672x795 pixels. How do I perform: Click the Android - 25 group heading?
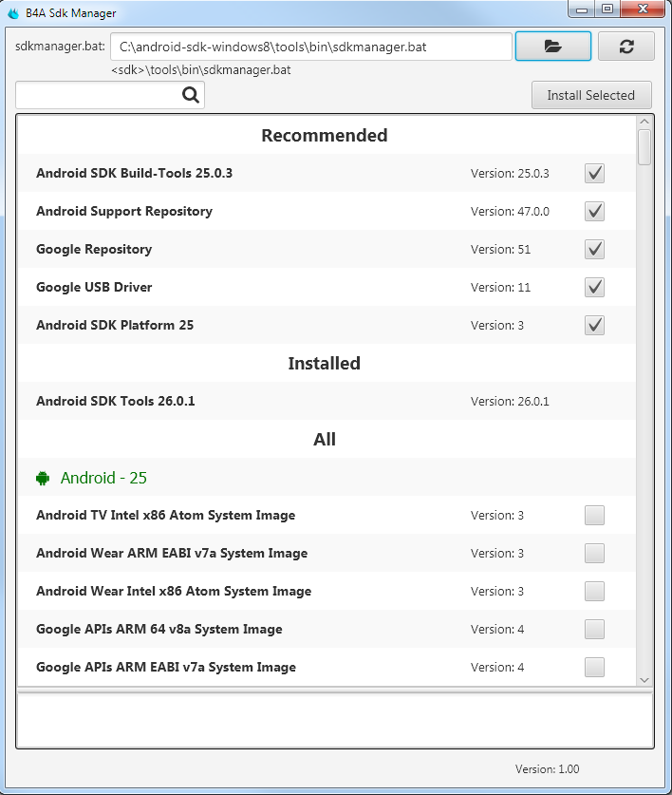pyautogui.click(x=103, y=478)
